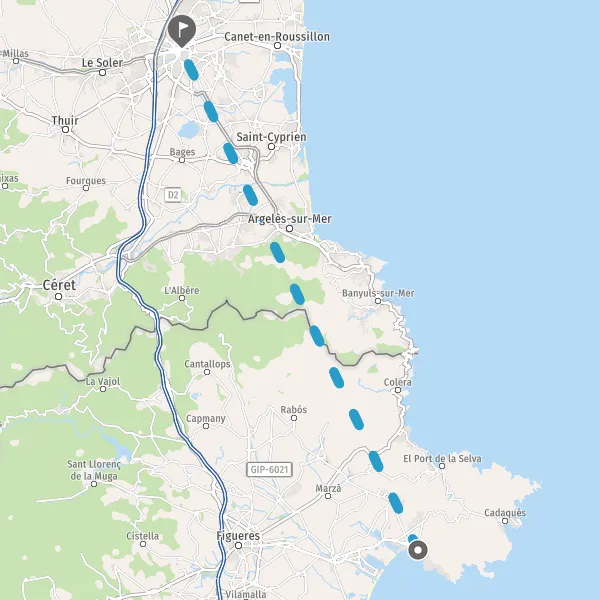Image resolution: width=600 pixels, height=600 pixels.
Task: Select the Céret town marker
Action: click(59, 297)
